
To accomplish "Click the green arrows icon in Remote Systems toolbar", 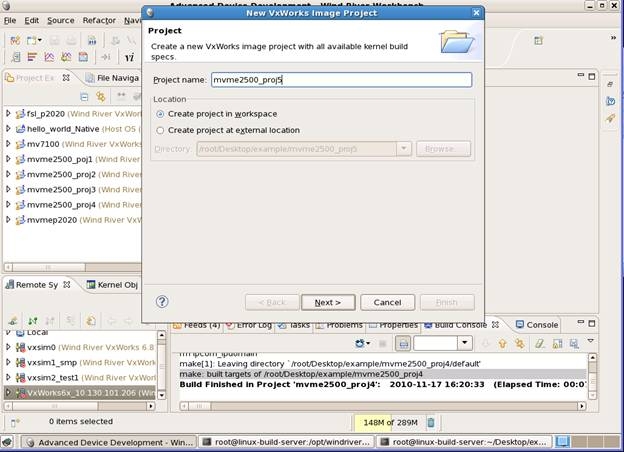I will [x=33, y=320].
